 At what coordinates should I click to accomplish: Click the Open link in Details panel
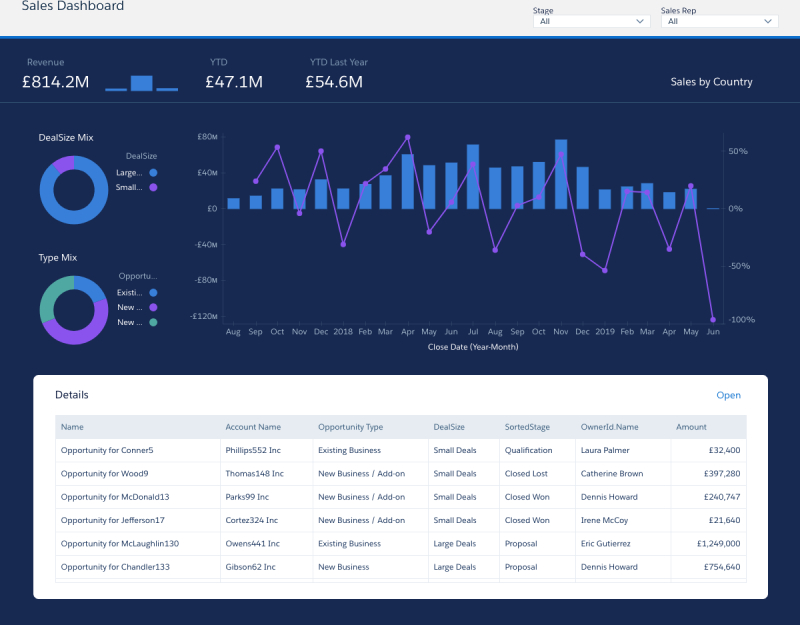[x=729, y=395]
